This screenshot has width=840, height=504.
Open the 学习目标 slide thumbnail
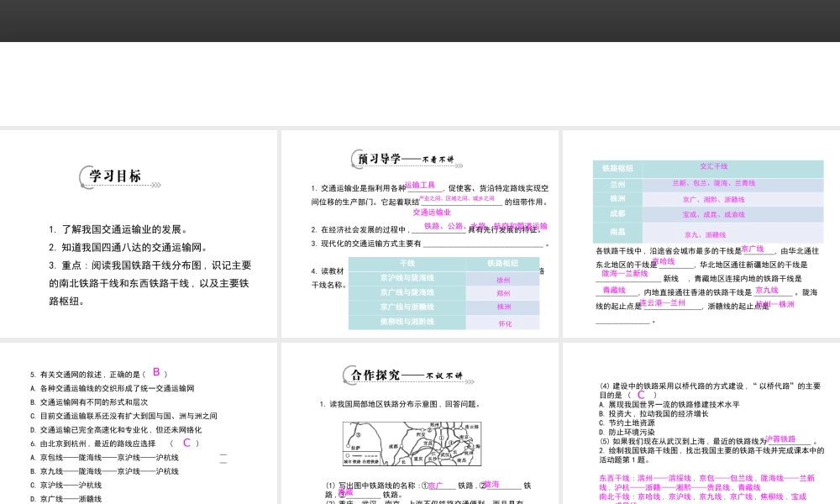pos(139,234)
